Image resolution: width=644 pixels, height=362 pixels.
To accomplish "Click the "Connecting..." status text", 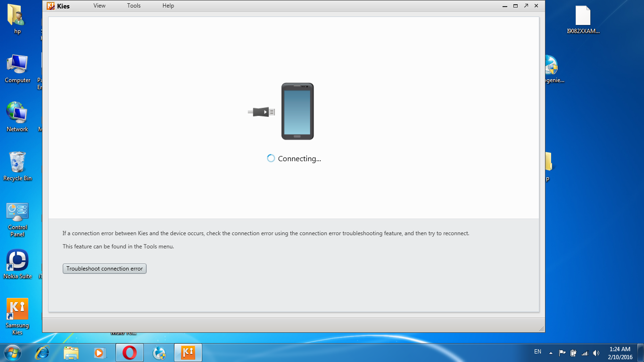I will click(x=299, y=159).
